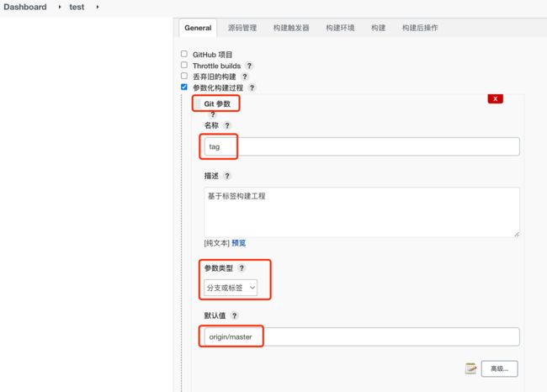Switch to 构建 tab
Screen dimensions: 547x392
point(379,28)
